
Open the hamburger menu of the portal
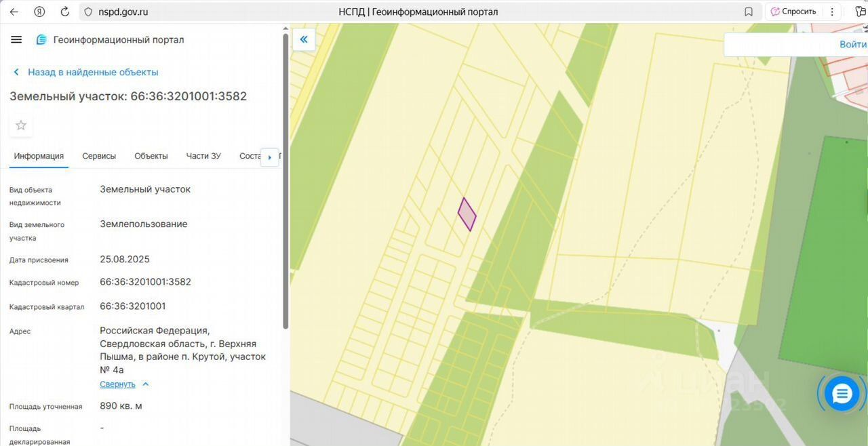tap(16, 39)
